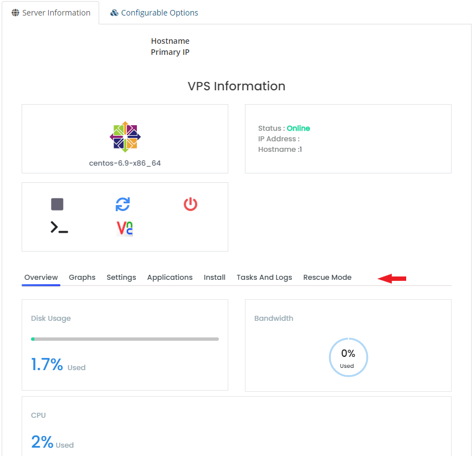Image resolution: width=476 pixels, height=456 pixels.
Task: Select the Server Information tab
Action: 56,13
